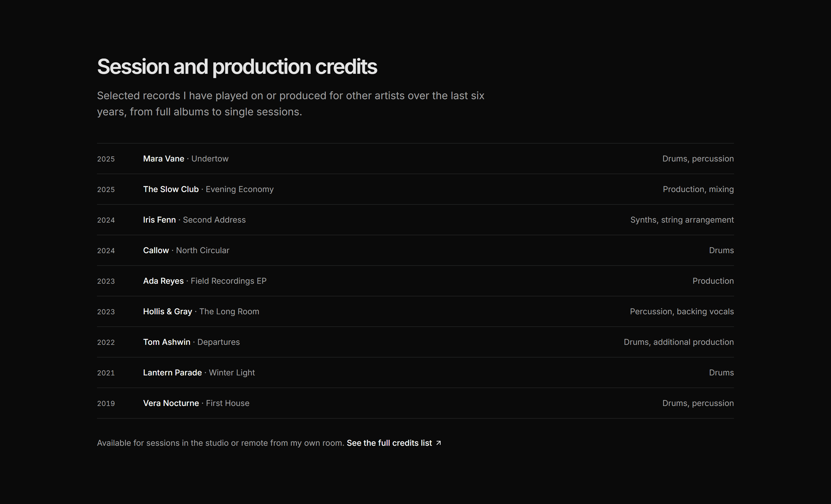Select artist name 'Hollis & Gray'
The width and height of the screenshot is (831, 504).
pos(167,312)
